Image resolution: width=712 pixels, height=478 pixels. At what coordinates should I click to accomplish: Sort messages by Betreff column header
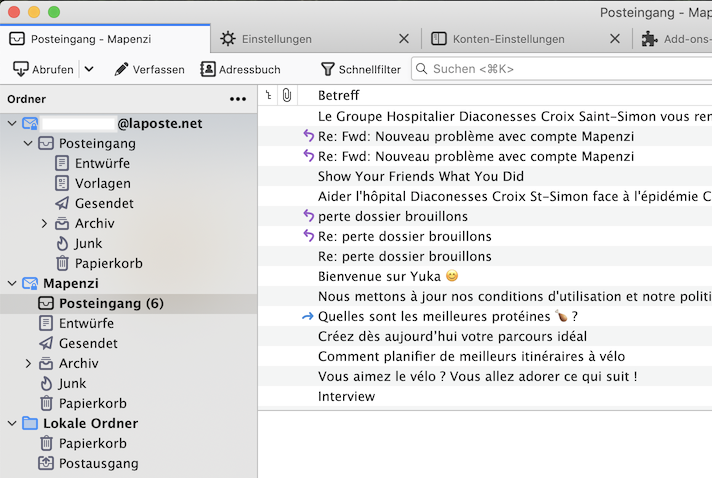point(338,95)
